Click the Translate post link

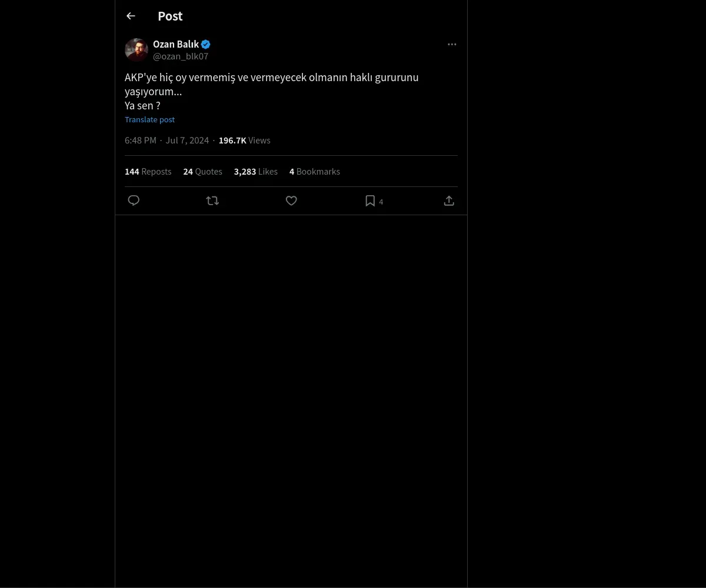149,119
